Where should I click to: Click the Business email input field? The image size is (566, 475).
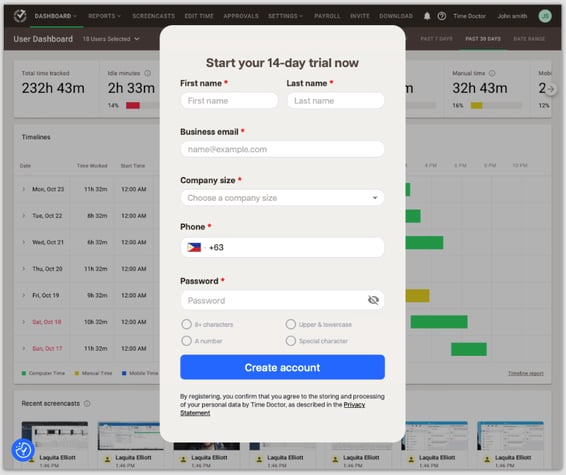pos(282,149)
